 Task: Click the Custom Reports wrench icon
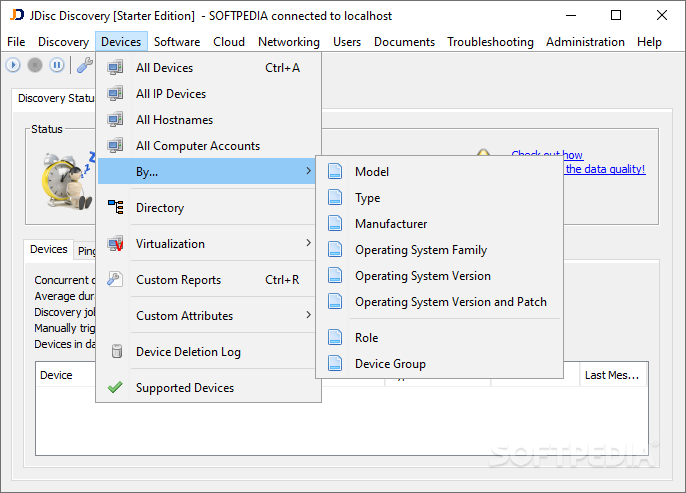(115, 279)
